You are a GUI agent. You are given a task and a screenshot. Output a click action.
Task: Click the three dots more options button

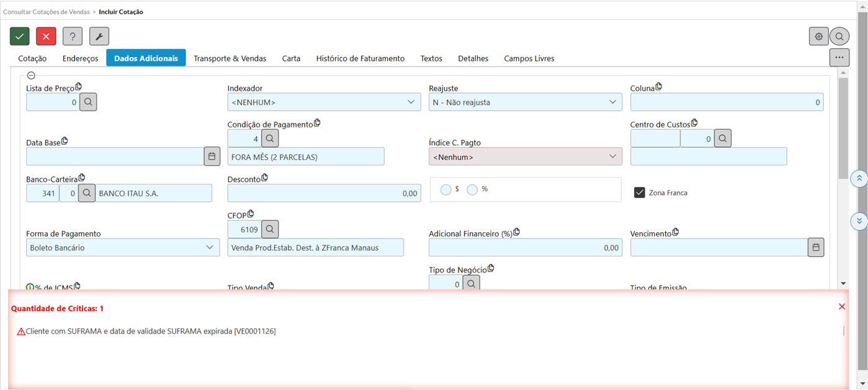click(x=839, y=57)
